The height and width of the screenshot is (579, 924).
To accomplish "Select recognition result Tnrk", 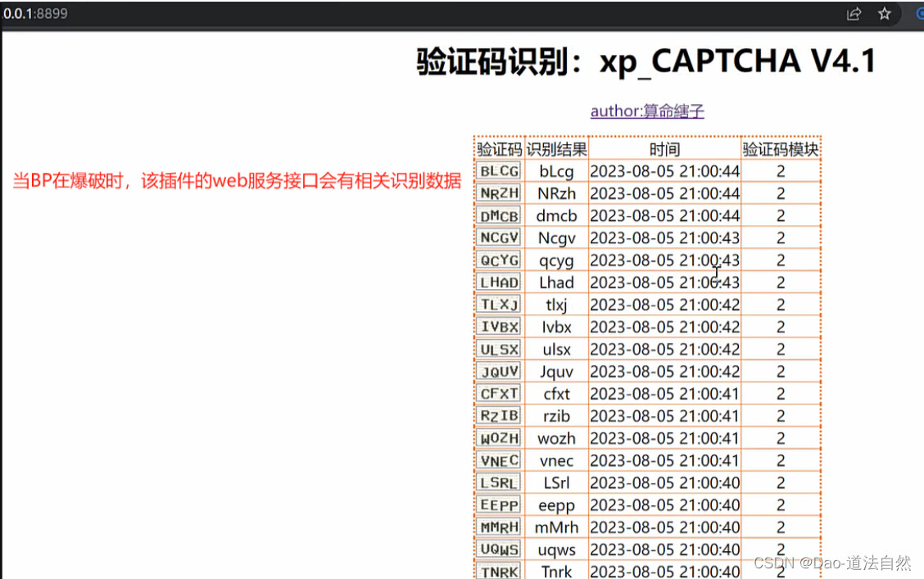I will pyautogui.click(x=556, y=572).
